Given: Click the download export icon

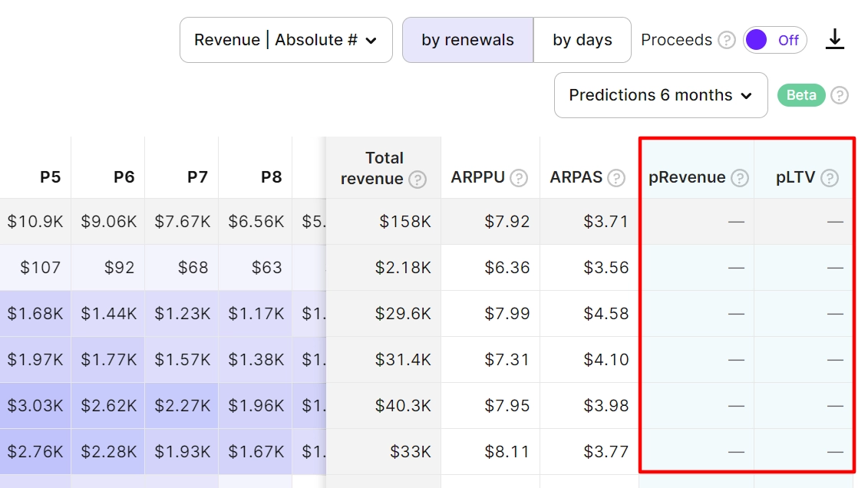Looking at the screenshot, I should 835,40.
